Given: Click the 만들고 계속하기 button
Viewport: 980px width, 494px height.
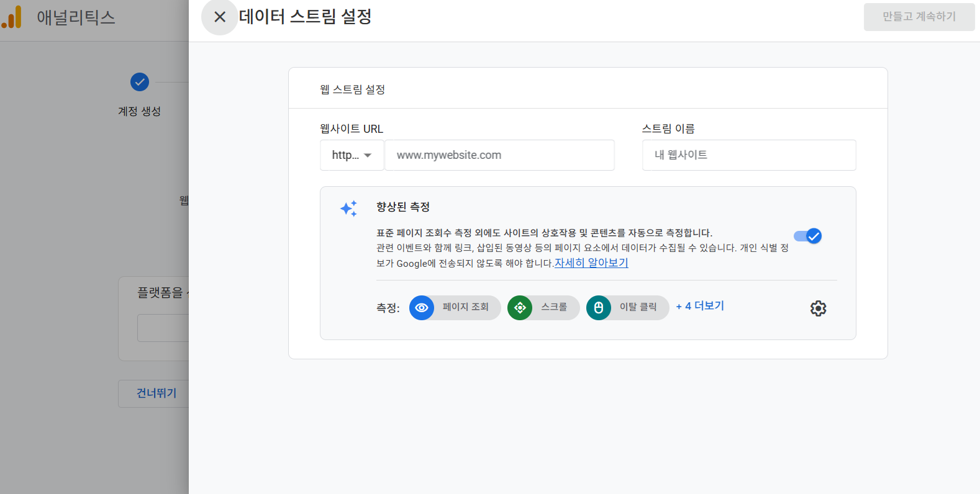Looking at the screenshot, I should [919, 17].
